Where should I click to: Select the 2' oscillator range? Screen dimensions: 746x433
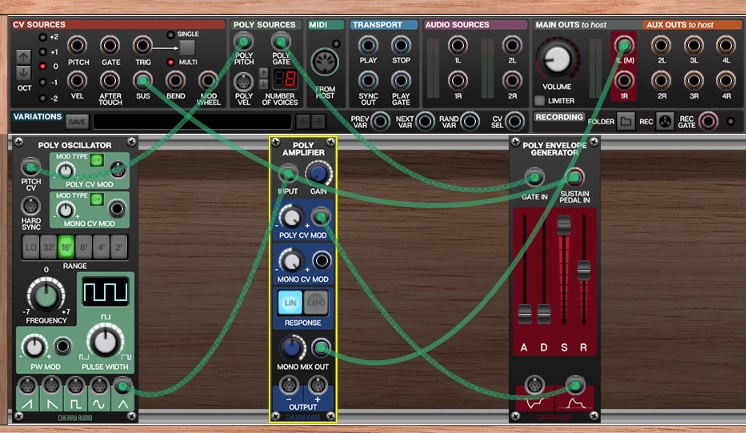119,247
